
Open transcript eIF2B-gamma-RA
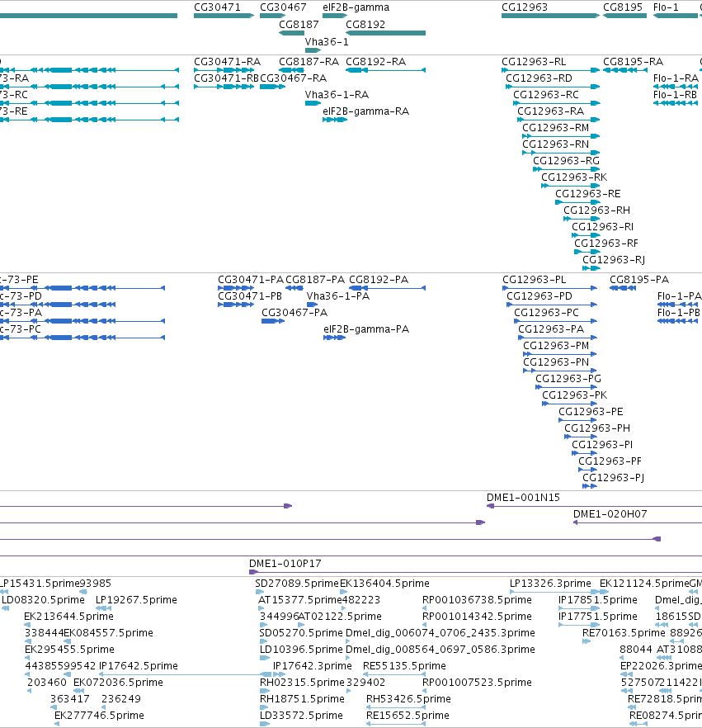(366, 111)
